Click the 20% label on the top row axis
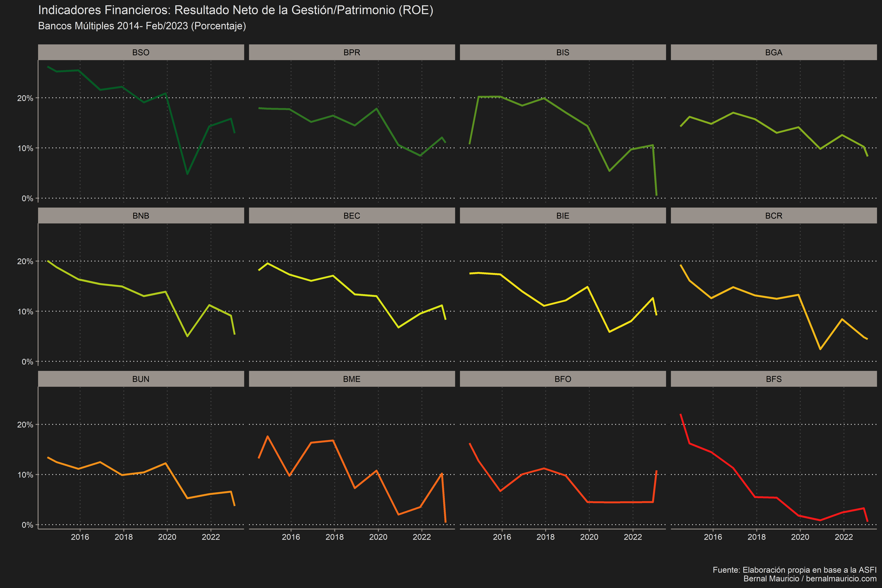Viewport: 882px width, 588px height. tap(25, 98)
